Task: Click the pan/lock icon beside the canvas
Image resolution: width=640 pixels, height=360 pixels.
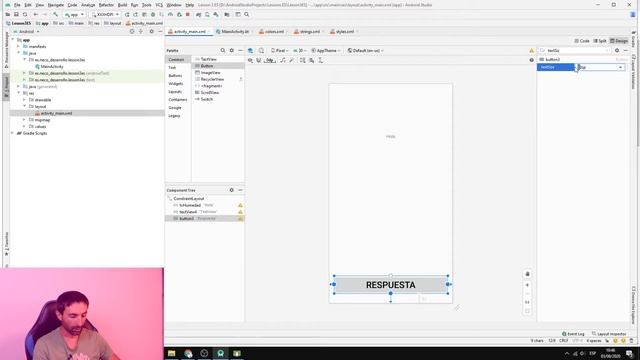Action: click(527, 274)
